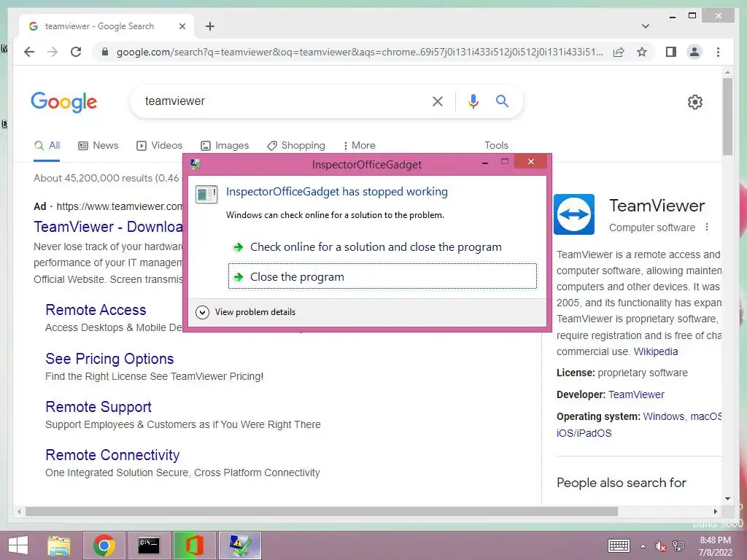
Task: Switch to the Videos tab
Action: [160, 145]
